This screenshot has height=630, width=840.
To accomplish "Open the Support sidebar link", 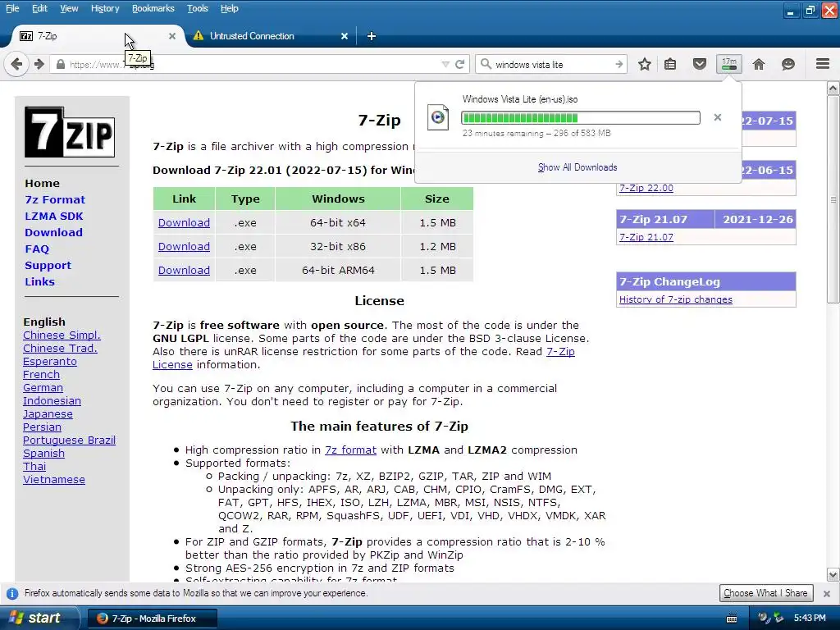I will (48, 265).
